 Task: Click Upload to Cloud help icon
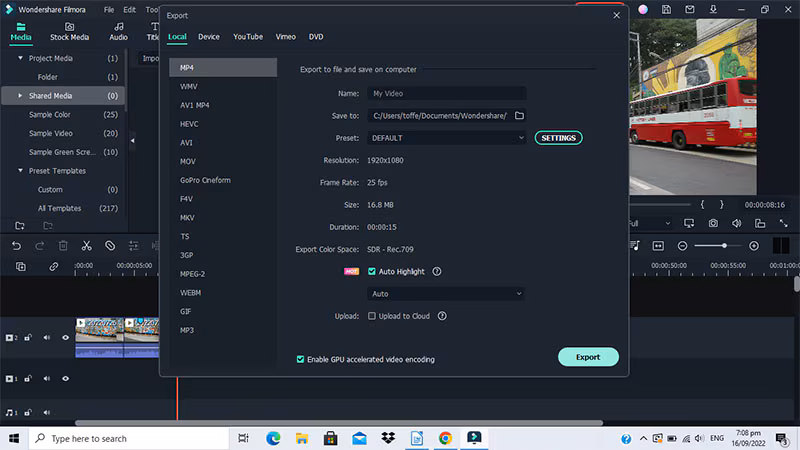point(442,316)
